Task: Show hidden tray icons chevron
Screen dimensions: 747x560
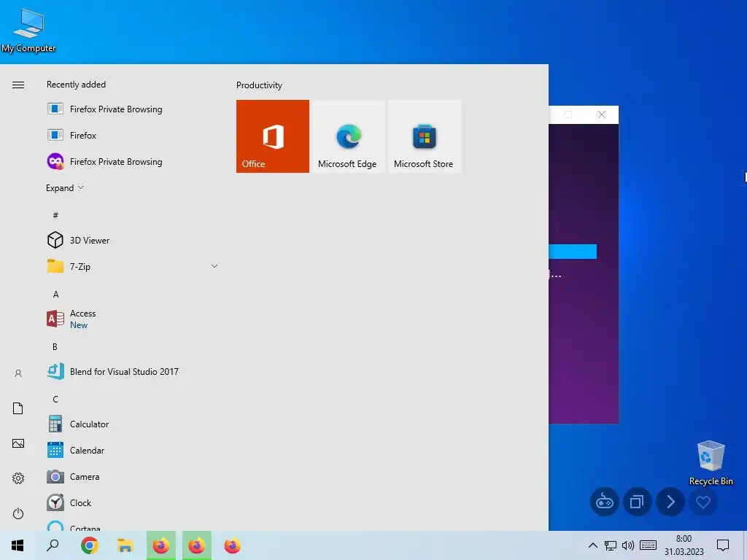Action: (x=592, y=545)
